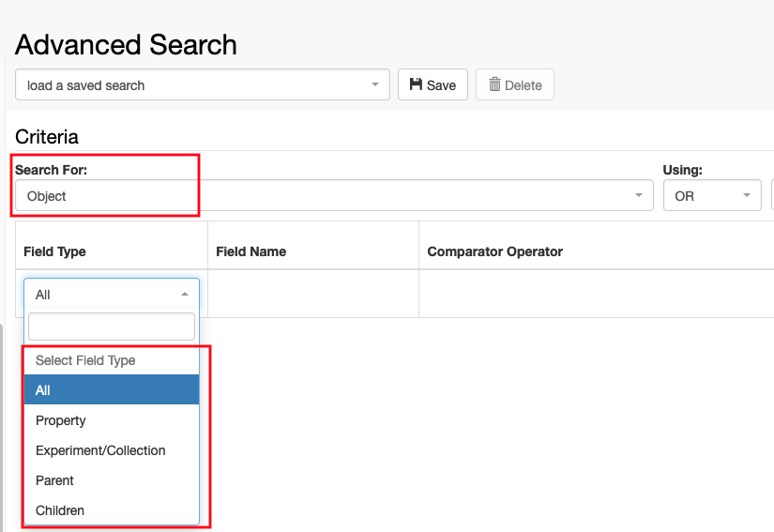Image resolution: width=774 pixels, height=532 pixels.
Task: Select the All option in the list
Action: point(112,390)
